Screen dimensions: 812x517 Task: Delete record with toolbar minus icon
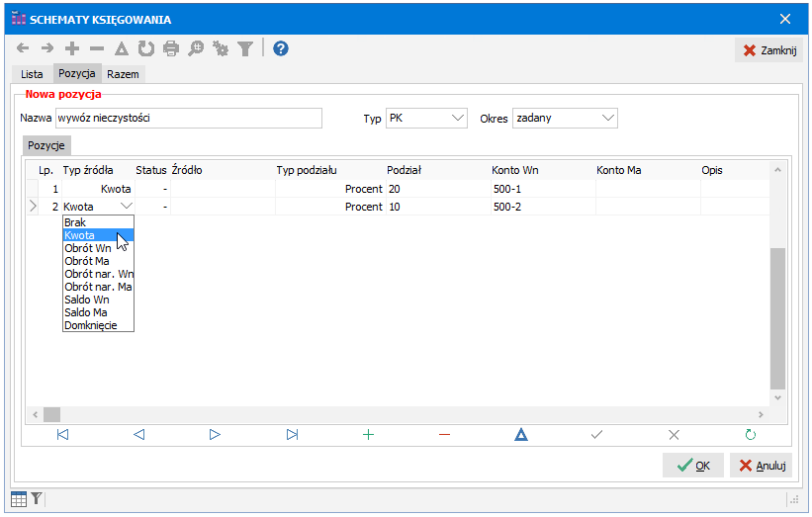(x=97, y=48)
